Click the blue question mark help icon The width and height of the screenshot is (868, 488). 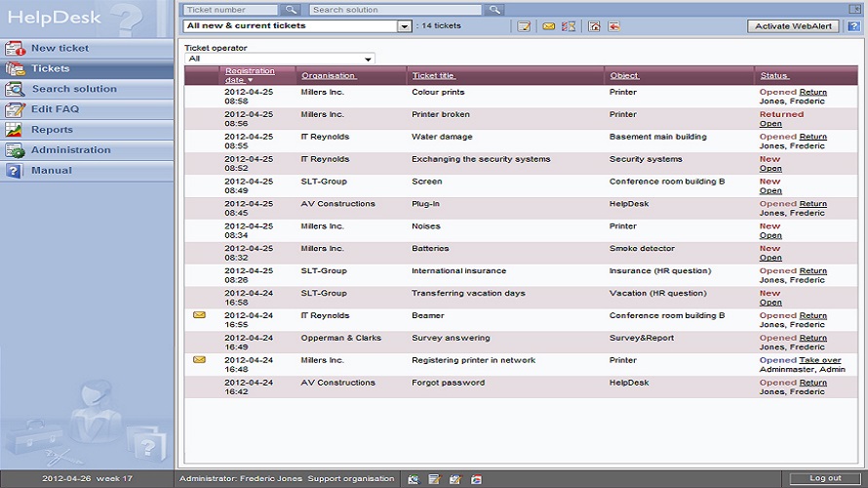click(x=854, y=26)
